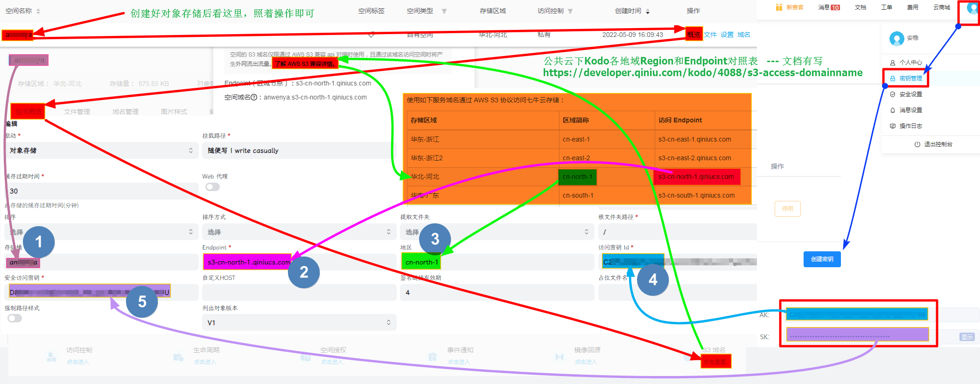The image size is (980, 384).
Task: Click the 空间类型 filter funnel icon
Action: [x=444, y=11]
